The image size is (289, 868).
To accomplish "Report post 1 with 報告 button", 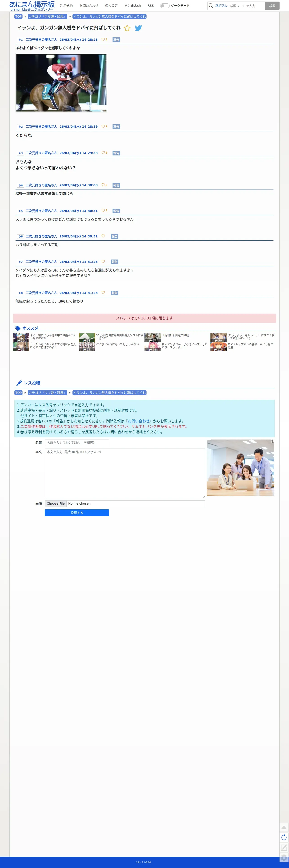I will 116,40.
